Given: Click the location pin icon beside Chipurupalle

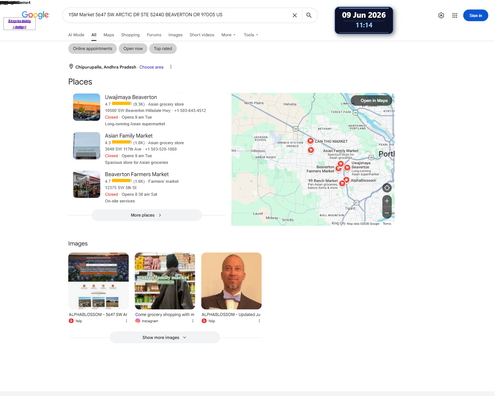Looking at the screenshot, I should [71, 67].
